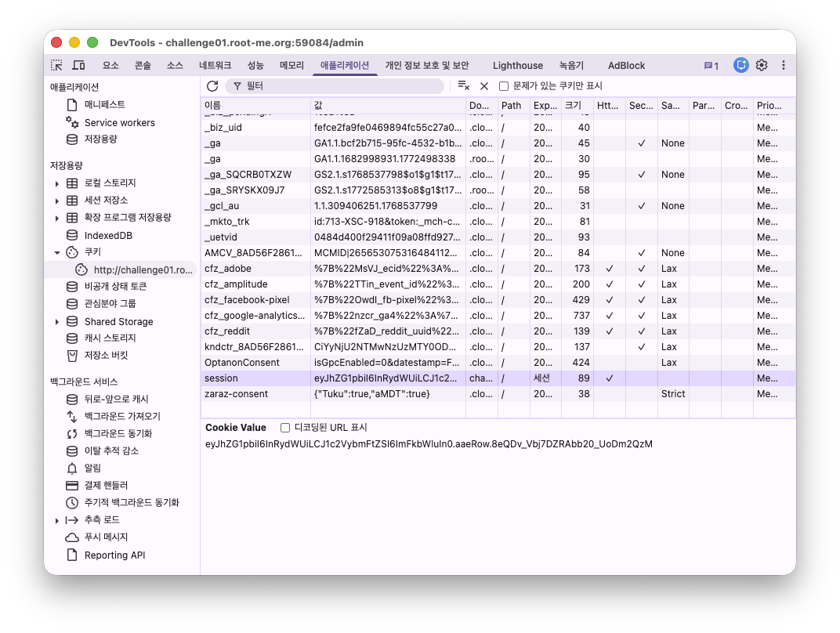Delete selected cookie with the X icon
Image resolution: width=840 pixels, height=633 pixels.
pos(483,85)
